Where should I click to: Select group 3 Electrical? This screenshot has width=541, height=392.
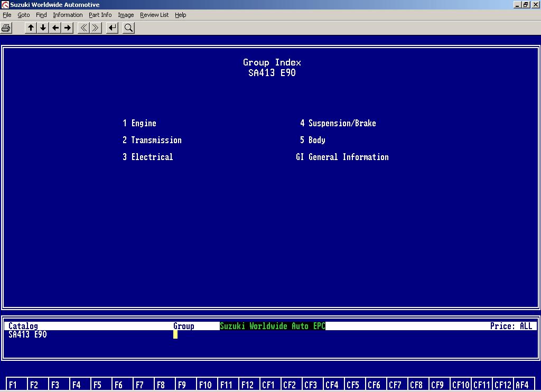148,157
